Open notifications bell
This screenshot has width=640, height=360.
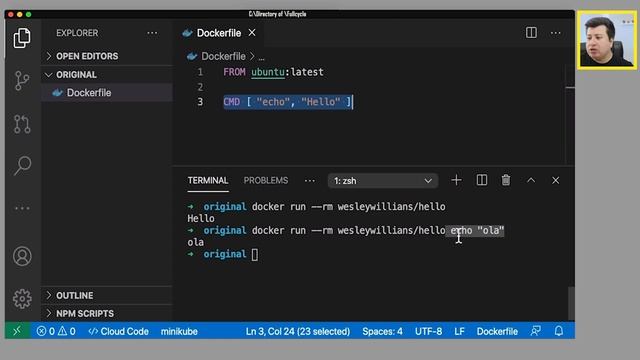[x=559, y=331]
